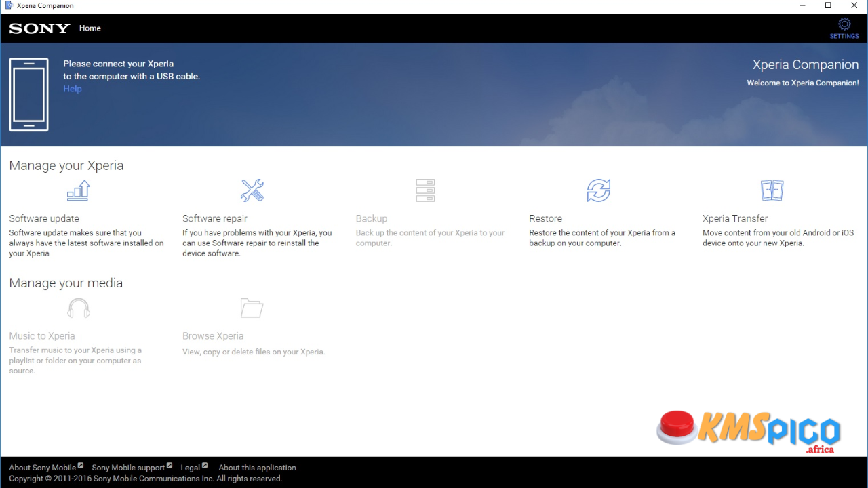Screen dimensions: 868x488
Task: Click the Software update chart icon
Action: point(79,190)
